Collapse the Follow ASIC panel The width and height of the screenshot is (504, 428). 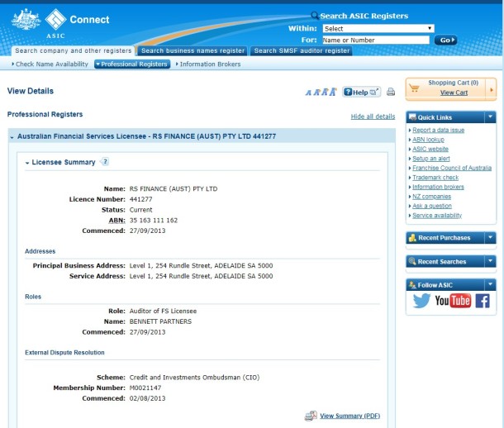click(x=490, y=284)
